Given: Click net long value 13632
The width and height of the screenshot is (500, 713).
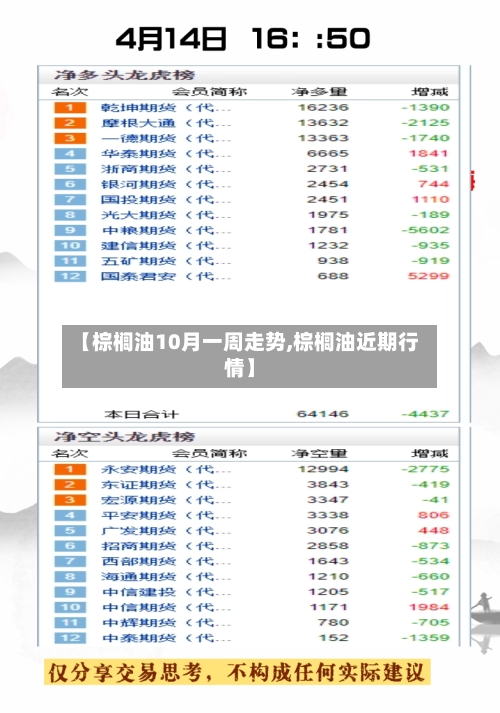Looking at the screenshot, I should point(323,123).
